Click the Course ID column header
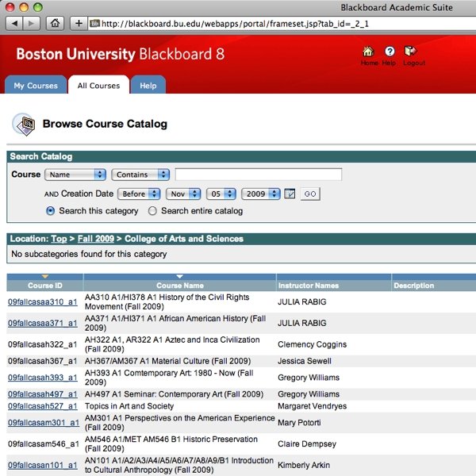This screenshot has height=476, width=476. (x=45, y=286)
